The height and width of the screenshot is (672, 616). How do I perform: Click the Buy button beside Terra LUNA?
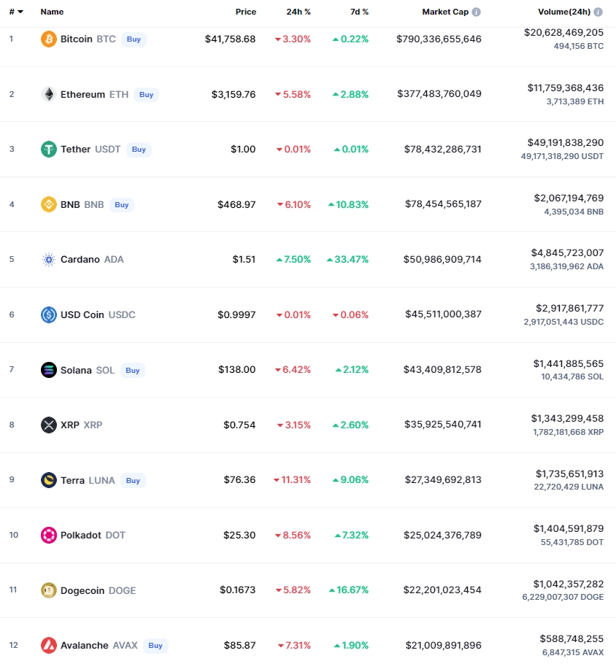133,480
